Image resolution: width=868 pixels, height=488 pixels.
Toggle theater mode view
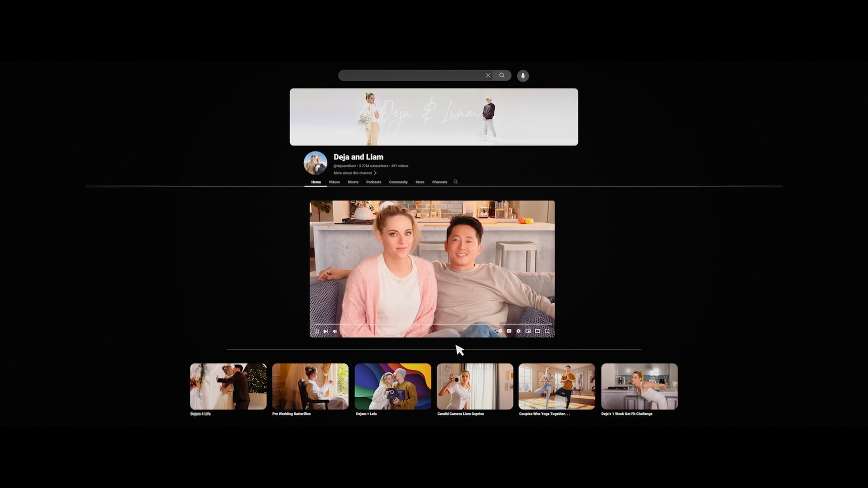coord(537,331)
